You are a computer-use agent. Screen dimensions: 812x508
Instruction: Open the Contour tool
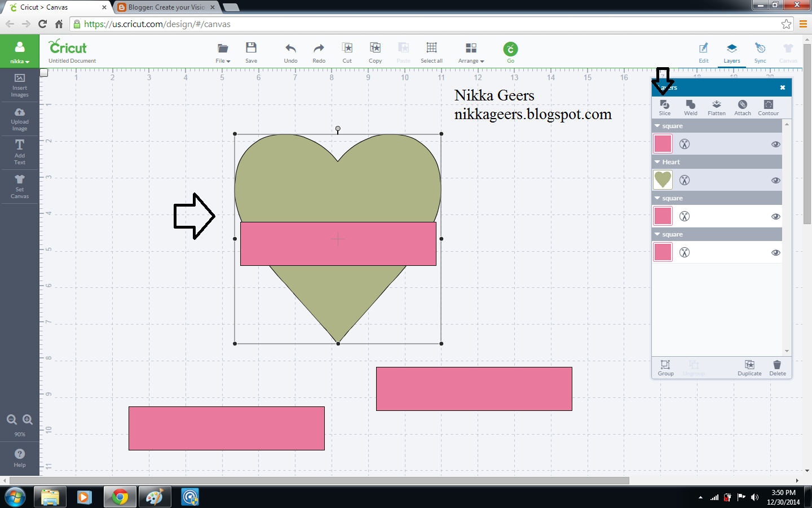coord(768,107)
